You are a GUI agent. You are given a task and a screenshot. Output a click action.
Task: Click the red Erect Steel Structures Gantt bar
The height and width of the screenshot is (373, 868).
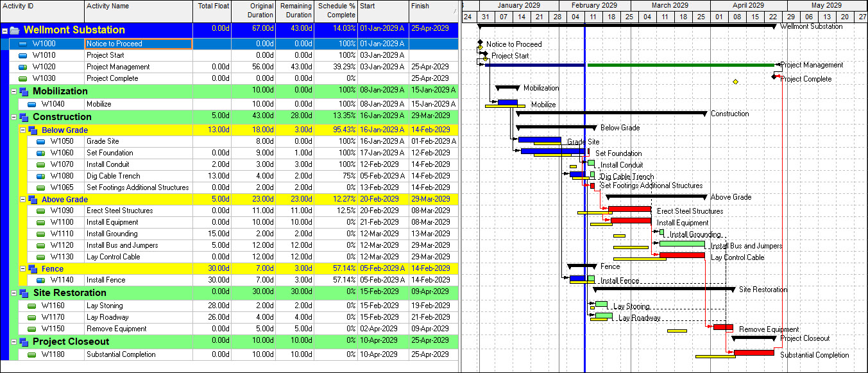click(x=629, y=209)
